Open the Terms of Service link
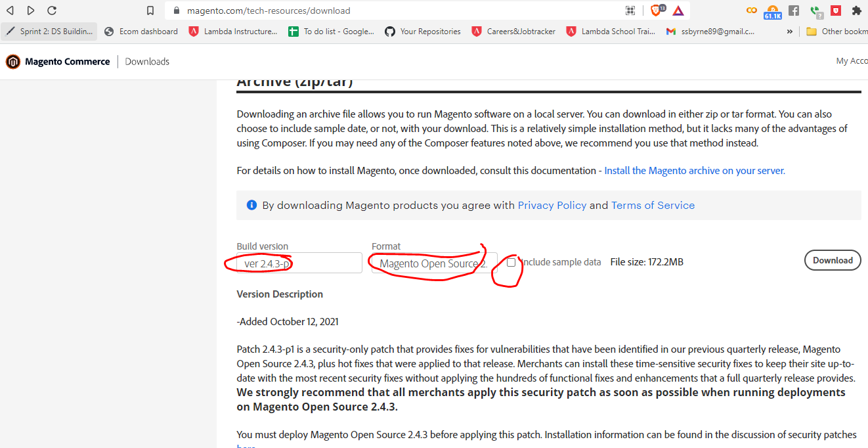The height and width of the screenshot is (448, 868). coord(653,206)
